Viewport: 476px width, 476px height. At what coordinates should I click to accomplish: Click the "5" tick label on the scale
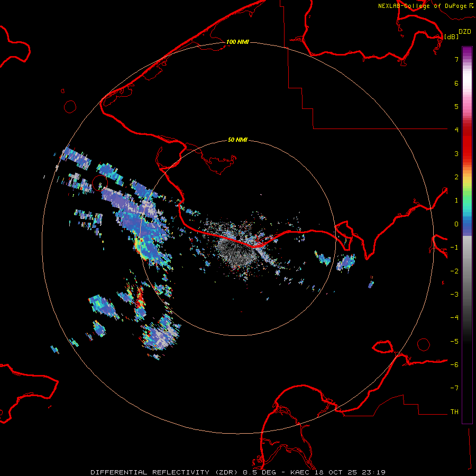456,106
